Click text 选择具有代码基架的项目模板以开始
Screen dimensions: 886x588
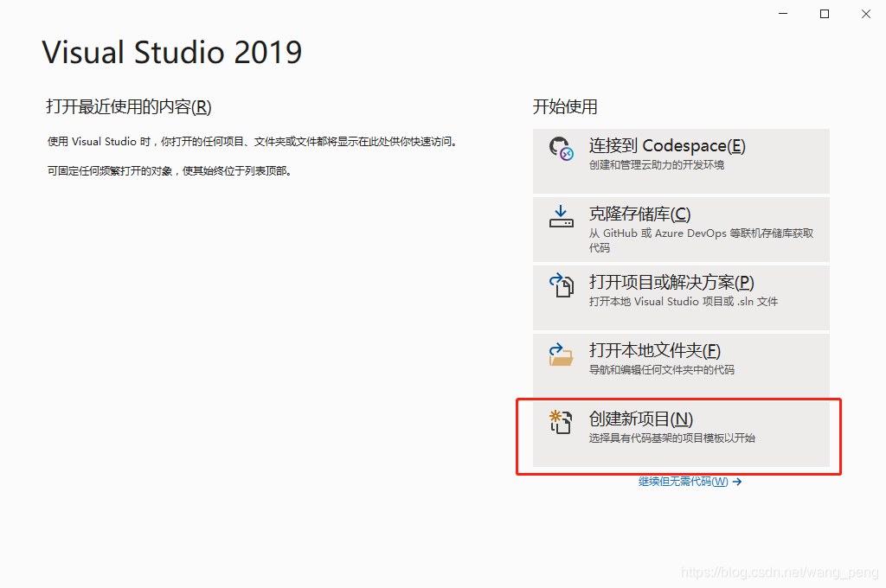pos(671,438)
